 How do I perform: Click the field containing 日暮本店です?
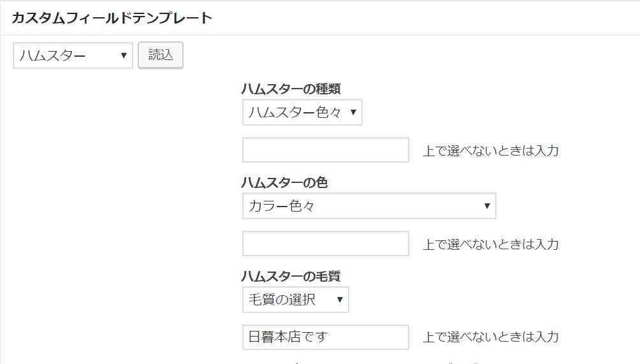tap(326, 337)
